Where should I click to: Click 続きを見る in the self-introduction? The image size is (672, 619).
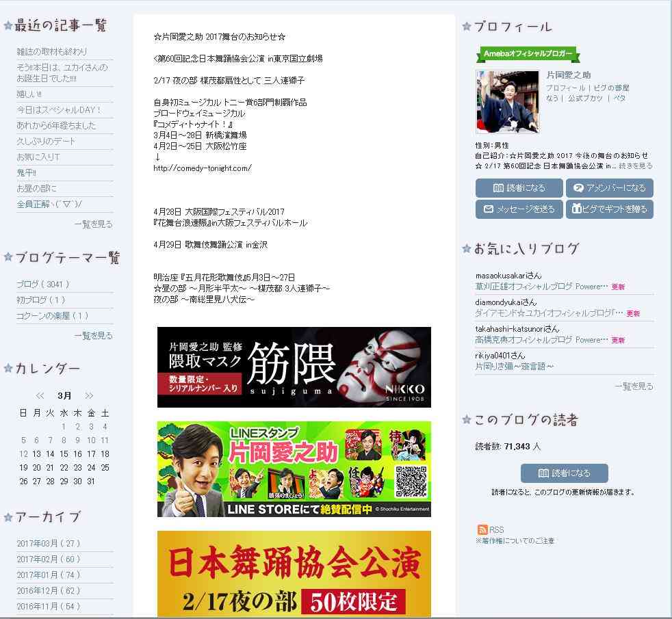pos(636,166)
